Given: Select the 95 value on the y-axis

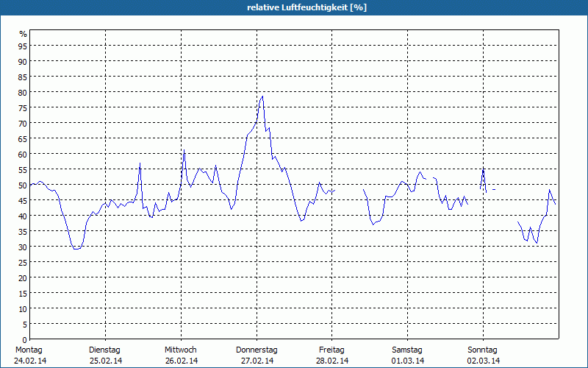Looking at the screenshot, I should click(23, 46).
